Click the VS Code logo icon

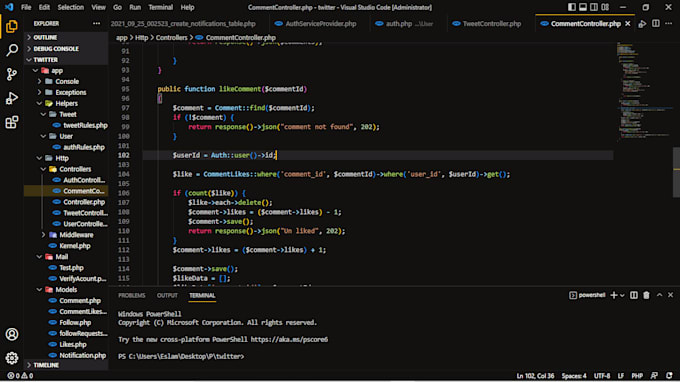pyautogui.click(x=9, y=7)
